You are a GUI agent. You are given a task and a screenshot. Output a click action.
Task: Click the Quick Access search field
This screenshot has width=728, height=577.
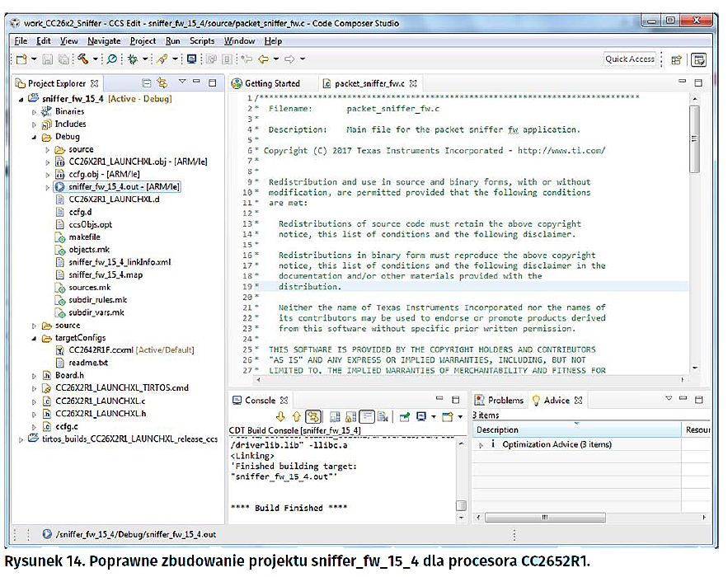(x=629, y=59)
